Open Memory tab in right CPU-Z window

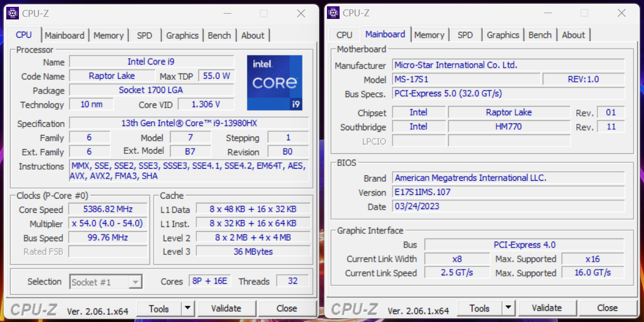(x=429, y=35)
